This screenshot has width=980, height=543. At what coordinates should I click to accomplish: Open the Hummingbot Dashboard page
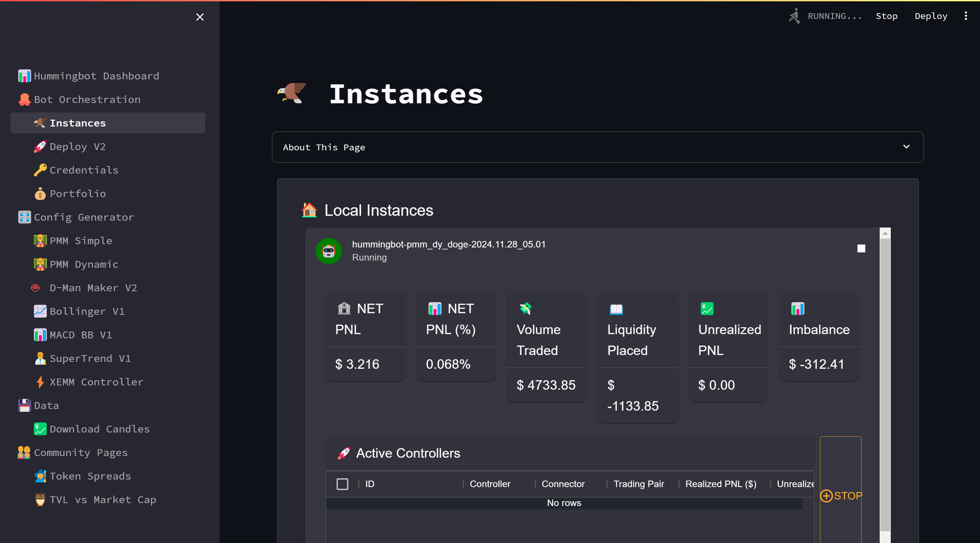pyautogui.click(x=97, y=76)
